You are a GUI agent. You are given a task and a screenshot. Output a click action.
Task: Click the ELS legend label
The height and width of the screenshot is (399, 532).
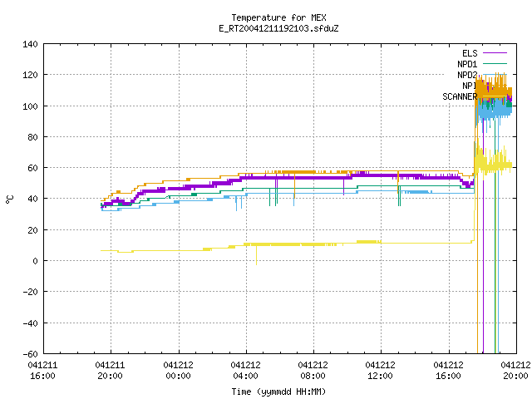click(x=470, y=53)
